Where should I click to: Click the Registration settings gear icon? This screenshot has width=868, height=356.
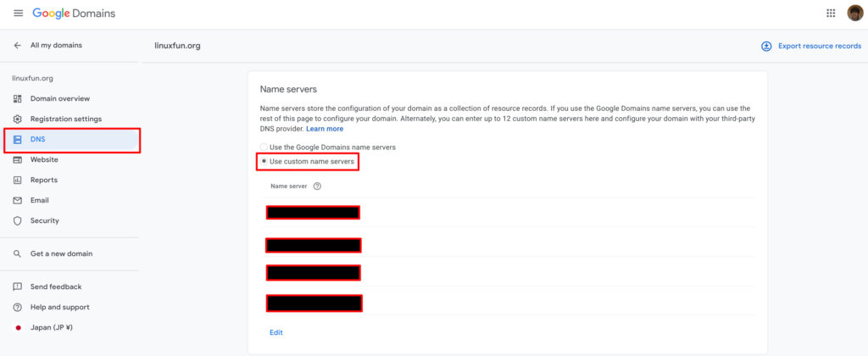point(18,119)
